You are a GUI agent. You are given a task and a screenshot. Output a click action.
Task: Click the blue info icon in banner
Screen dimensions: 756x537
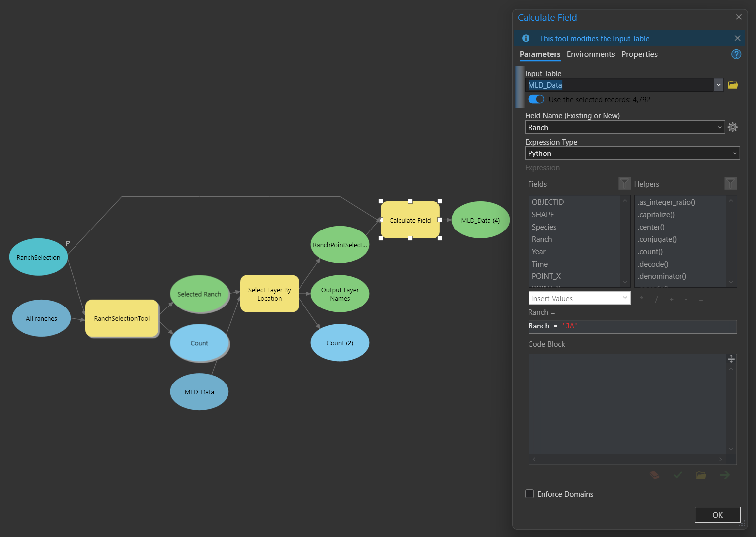tap(526, 38)
